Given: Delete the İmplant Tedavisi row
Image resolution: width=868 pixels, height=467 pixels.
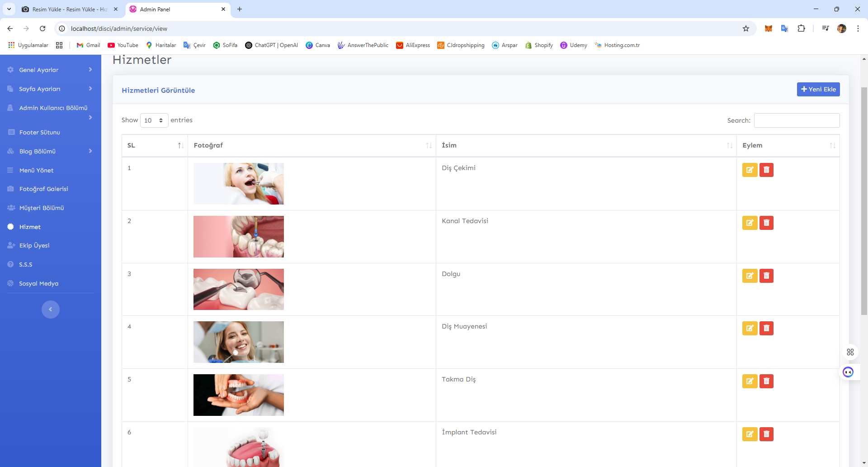Looking at the screenshot, I should [x=766, y=434].
